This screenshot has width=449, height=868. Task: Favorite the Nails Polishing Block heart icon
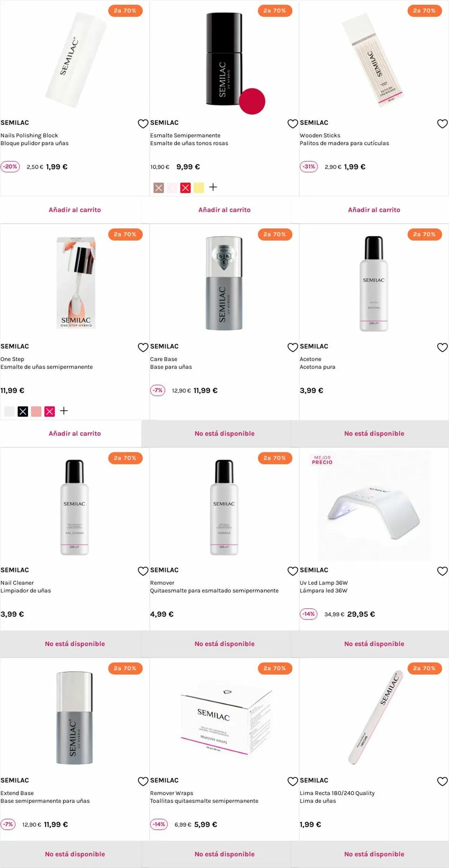click(143, 124)
